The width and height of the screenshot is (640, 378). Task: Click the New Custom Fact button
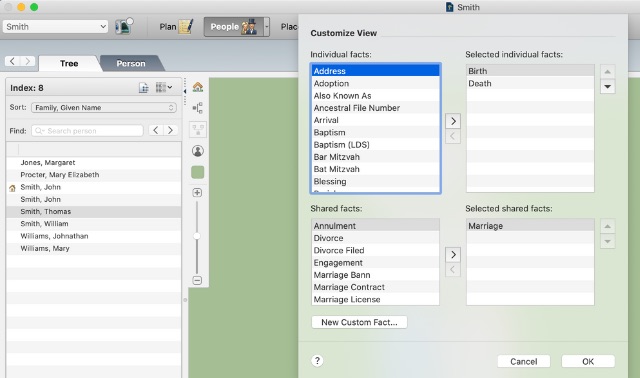click(359, 322)
